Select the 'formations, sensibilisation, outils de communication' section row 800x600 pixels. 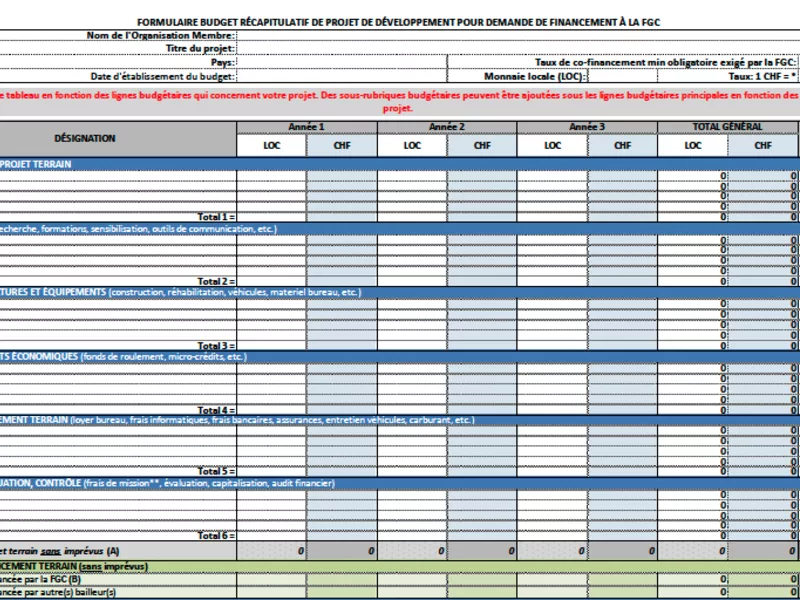click(x=400, y=229)
